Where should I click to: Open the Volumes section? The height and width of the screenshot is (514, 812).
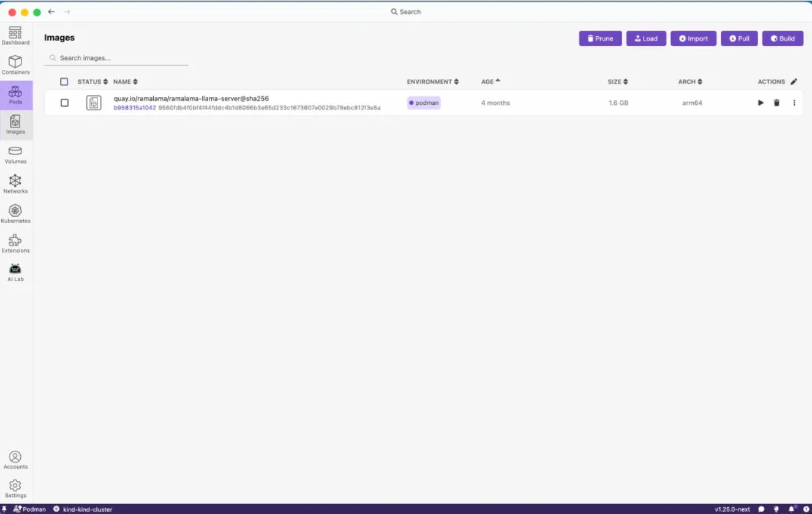coord(15,154)
